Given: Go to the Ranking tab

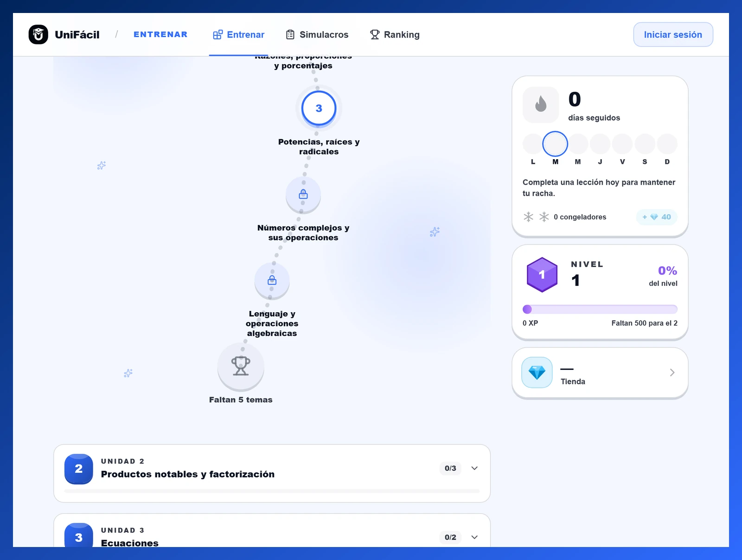Looking at the screenshot, I should (395, 35).
